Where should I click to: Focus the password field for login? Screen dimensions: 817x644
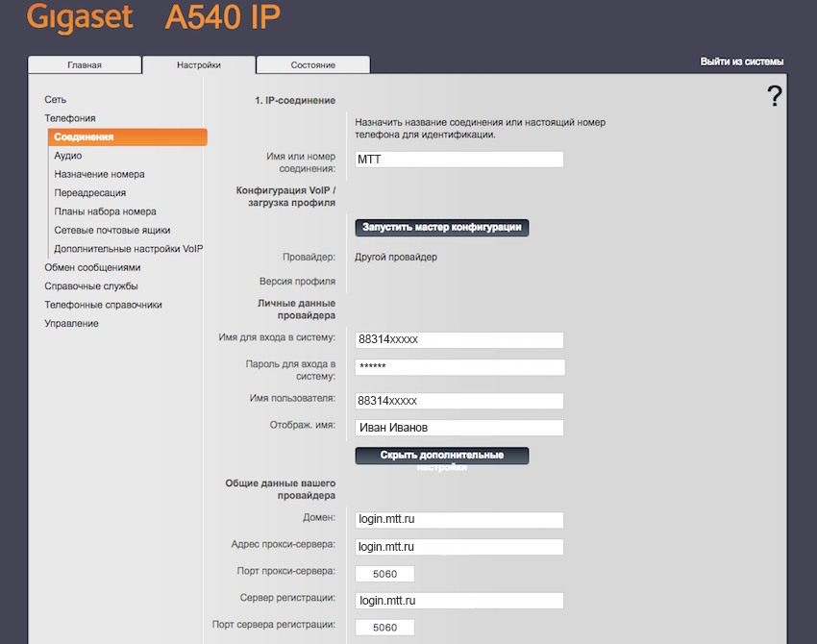pyautogui.click(x=459, y=367)
